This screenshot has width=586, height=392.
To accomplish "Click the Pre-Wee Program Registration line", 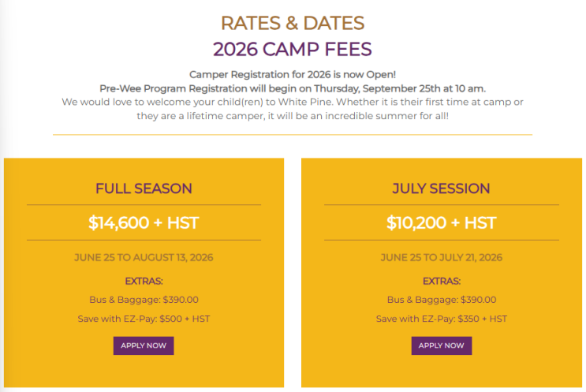I will 292,88.
